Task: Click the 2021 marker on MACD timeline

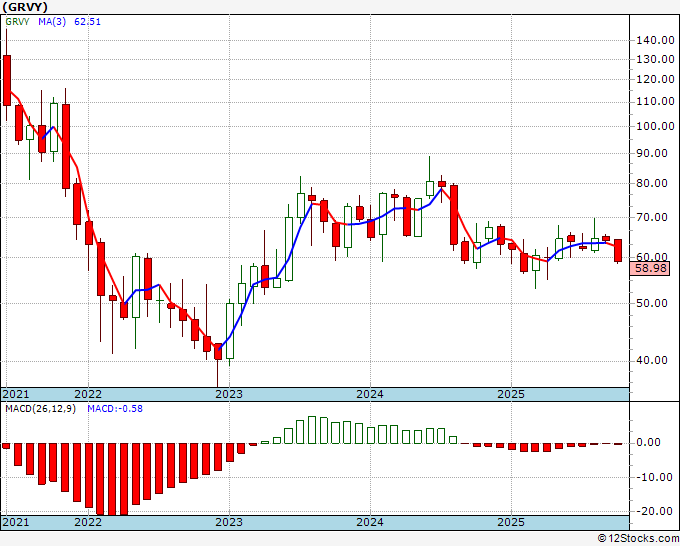Action: click(x=16, y=522)
